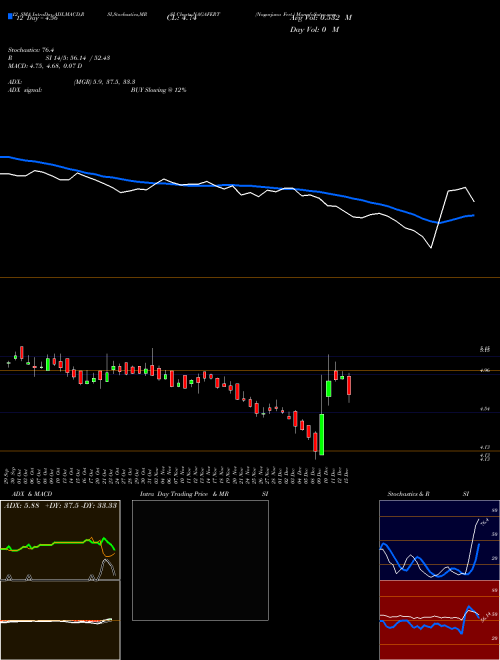Click the 'MACD: 4.75, 4.68, 0.07 D' line

(45, 66)
